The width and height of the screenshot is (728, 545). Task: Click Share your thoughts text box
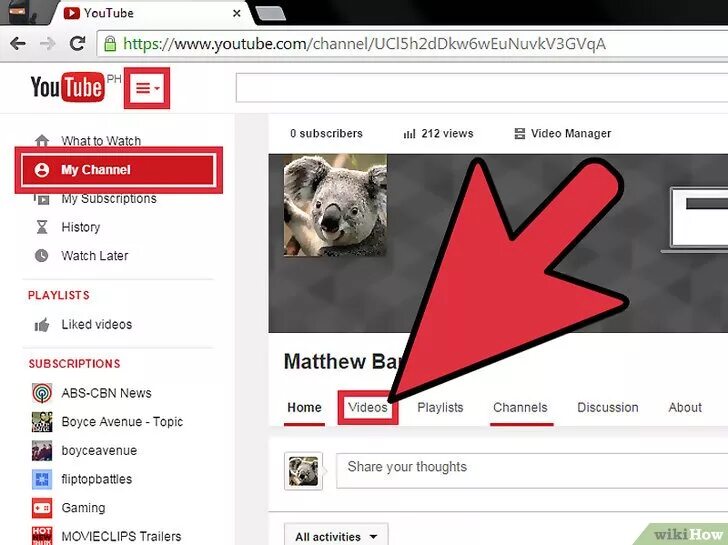point(532,471)
